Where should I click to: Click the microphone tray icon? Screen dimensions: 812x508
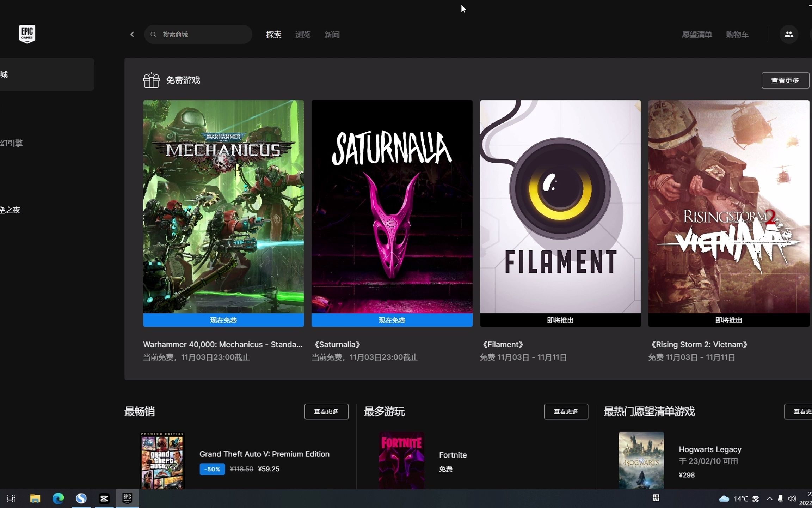pyautogui.click(x=781, y=498)
